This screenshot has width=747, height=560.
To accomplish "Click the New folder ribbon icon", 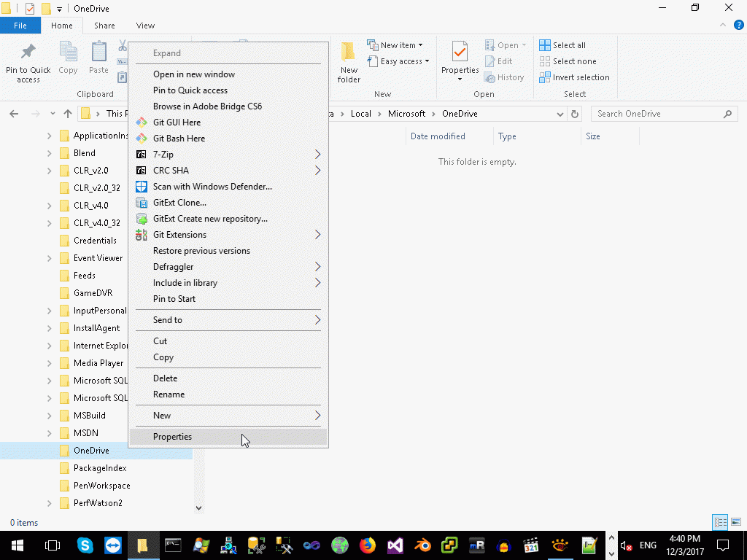I will (349, 63).
